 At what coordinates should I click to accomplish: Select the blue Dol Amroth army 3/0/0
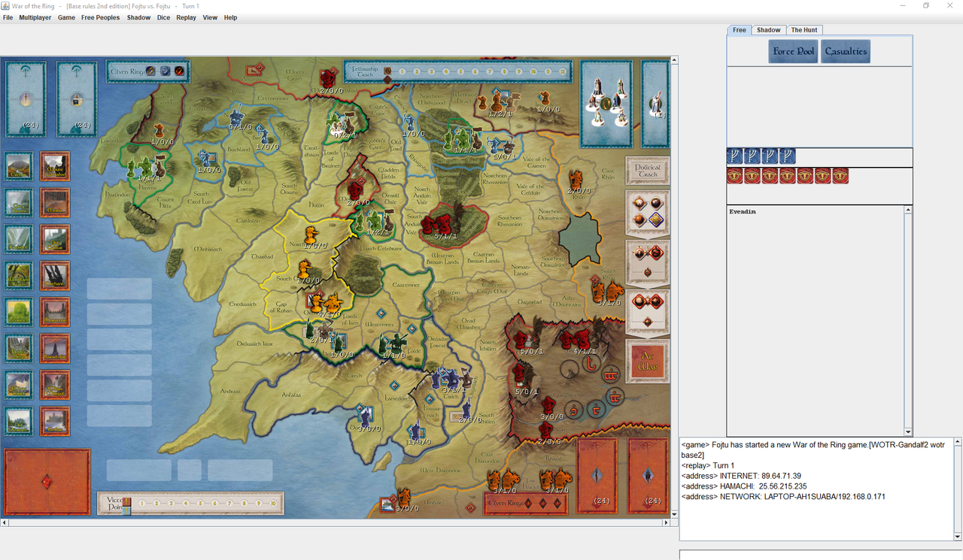click(364, 418)
